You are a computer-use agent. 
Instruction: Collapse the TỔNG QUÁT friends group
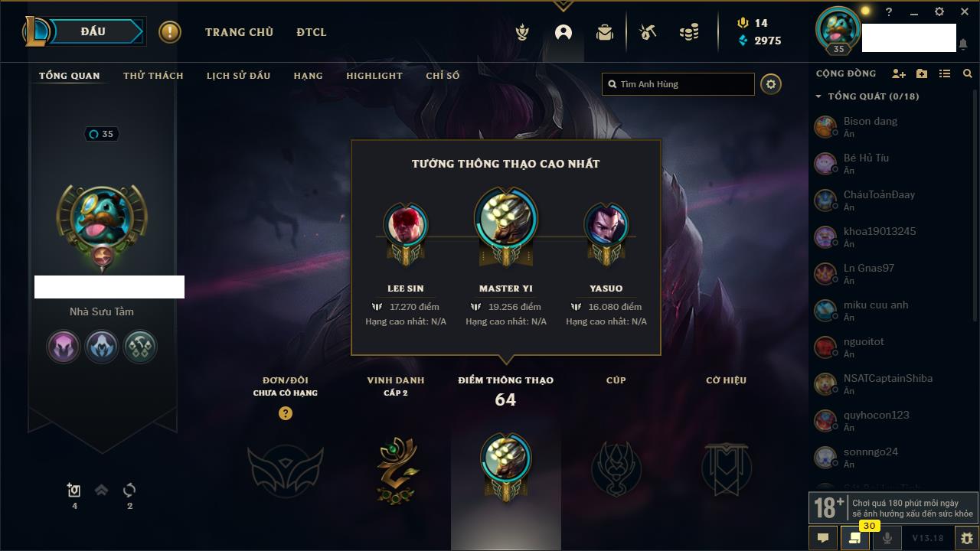tap(867, 96)
